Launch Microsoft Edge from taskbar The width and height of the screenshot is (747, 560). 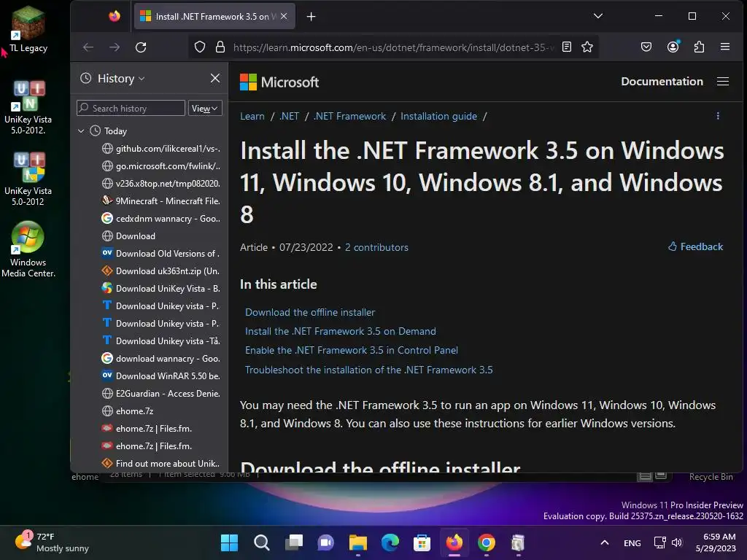390,542
